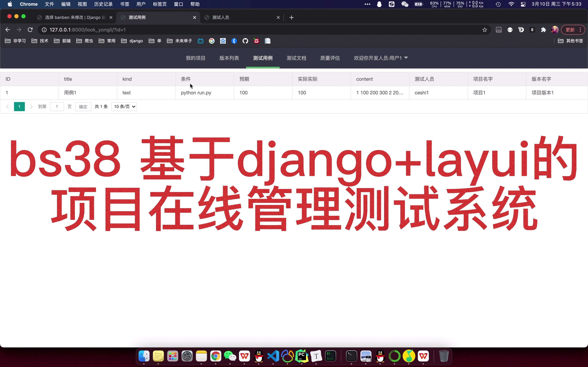The height and width of the screenshot is (367, 588).
Task: Open PyCharm from the dock
Action: 301,356
